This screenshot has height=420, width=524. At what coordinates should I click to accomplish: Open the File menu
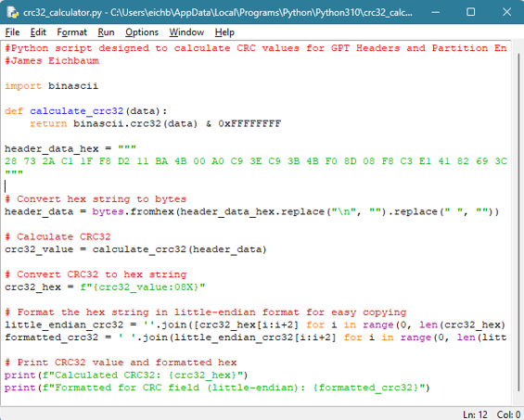pyautogui.click(x=12, y=32)
